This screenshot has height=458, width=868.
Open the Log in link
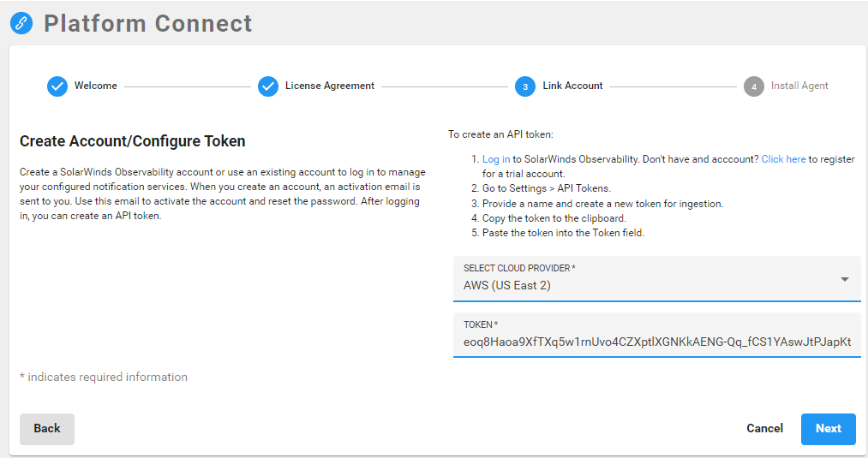point(496,159)
